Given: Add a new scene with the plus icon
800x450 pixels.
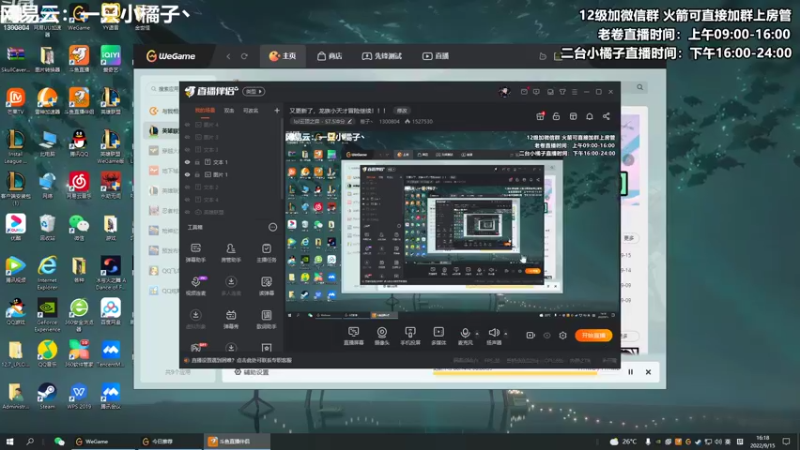Looking at the screenshot, I should [x=277, y=110].
